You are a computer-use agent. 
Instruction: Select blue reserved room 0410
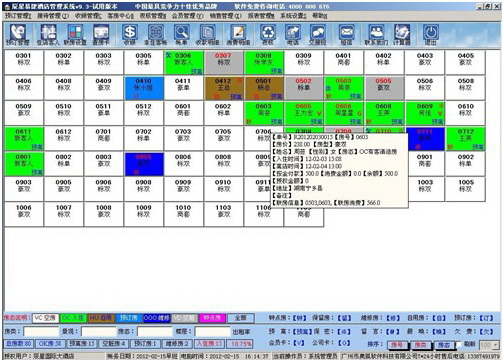click(144, 88)
